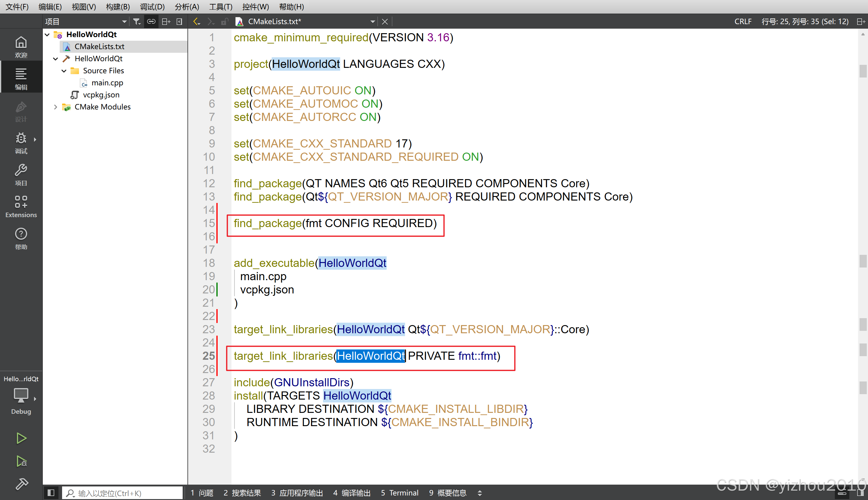Split the editor view from top-right icon
Screen dimensions: 868x500
[x=860, y=21]
